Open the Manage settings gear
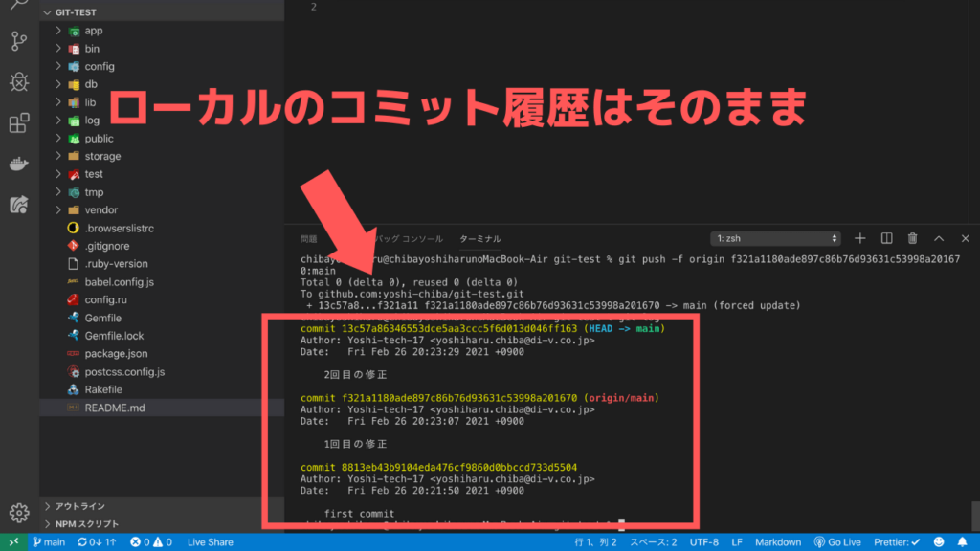Screen dimensions: 980x551 click(x=19, y=513)
